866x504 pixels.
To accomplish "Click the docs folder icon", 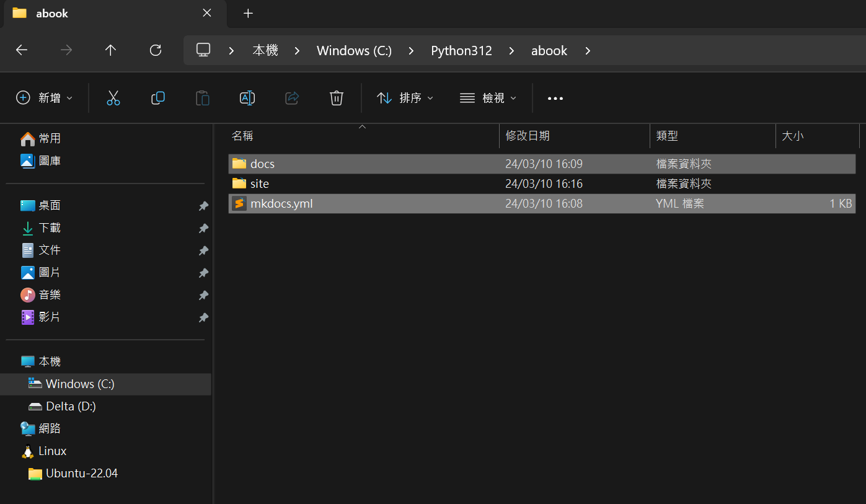I will 239,164.
